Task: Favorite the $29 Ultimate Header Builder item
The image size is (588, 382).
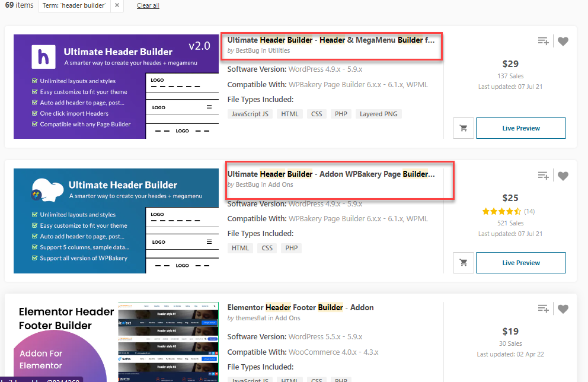Action: (563, 41)
